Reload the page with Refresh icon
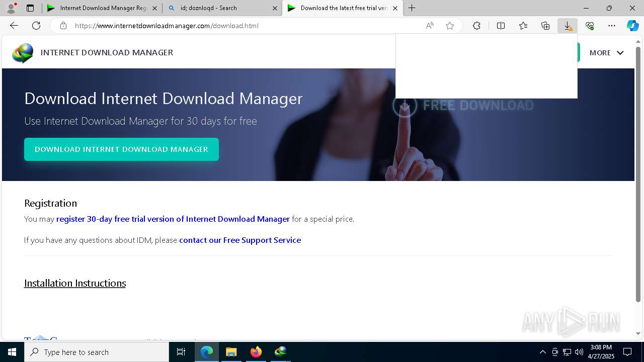The width and height of the screenshot is (644, 362). (36, 26)
